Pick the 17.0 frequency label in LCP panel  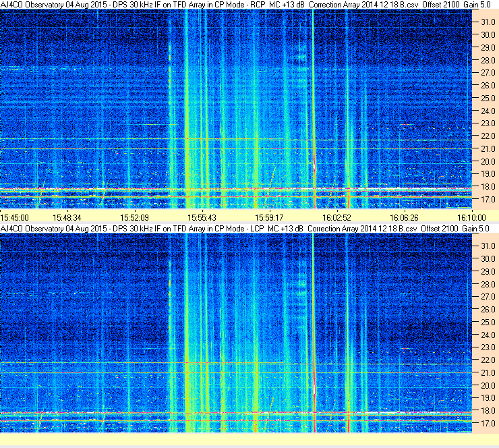coord(488,423)
